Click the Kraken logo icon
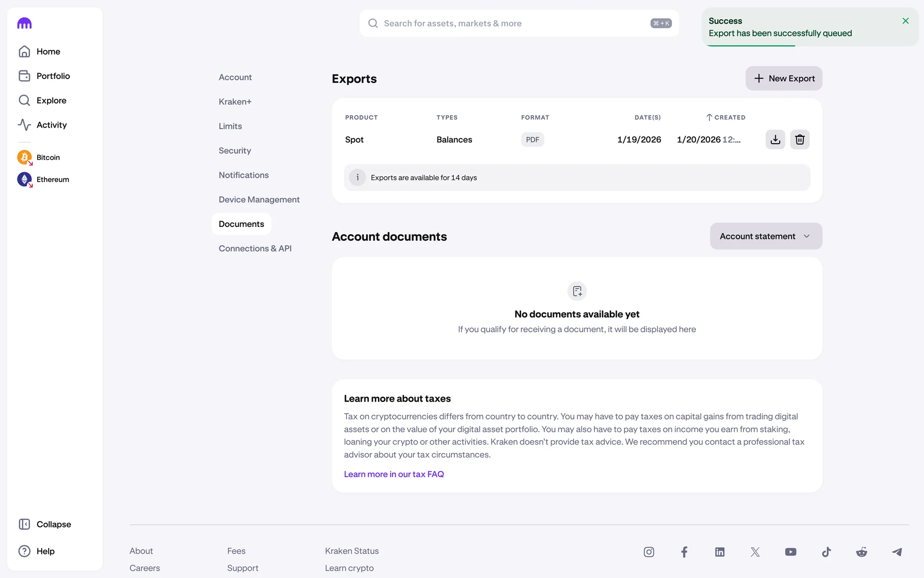 pos(25,23)
